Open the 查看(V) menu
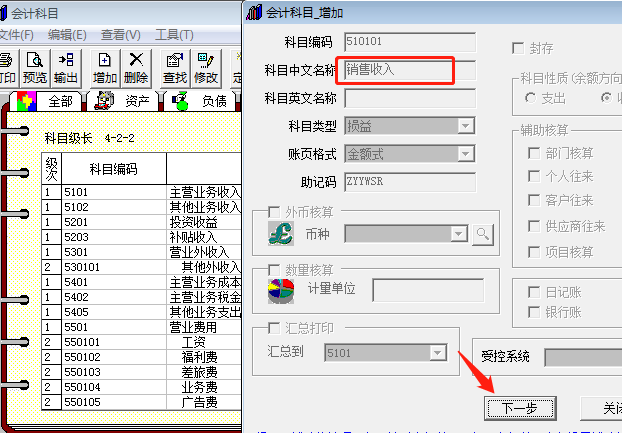The height and width of the screenshot is (433, 622). pos(121,35)
